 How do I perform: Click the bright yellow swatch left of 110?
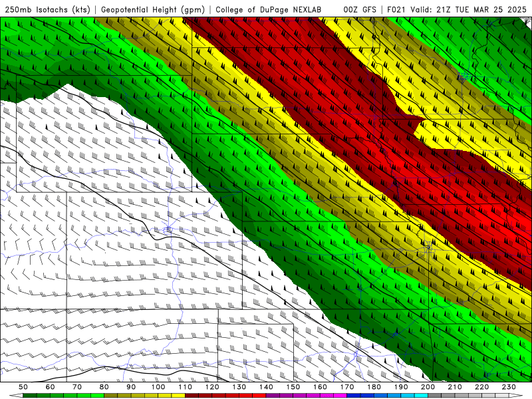tap(178, 396)
